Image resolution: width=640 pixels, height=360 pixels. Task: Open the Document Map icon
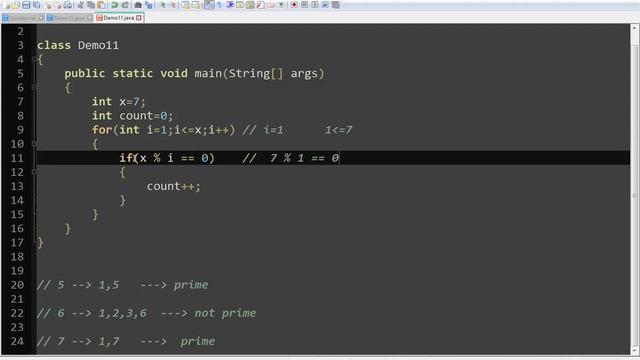(250, 5)
